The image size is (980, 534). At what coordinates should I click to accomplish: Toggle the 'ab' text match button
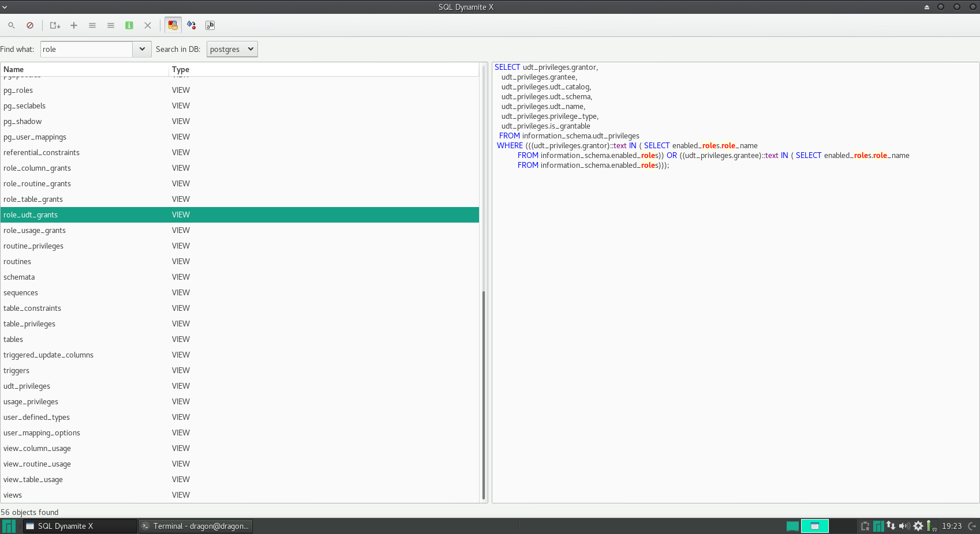[x=210, y=25]
